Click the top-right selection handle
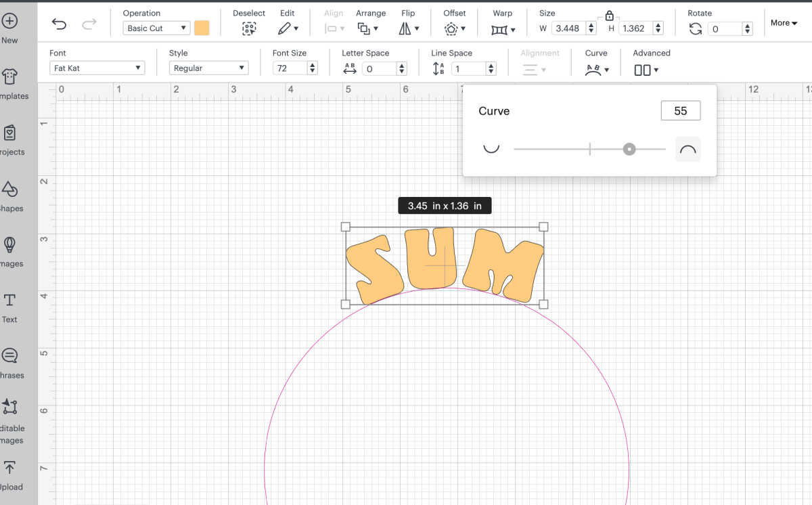Viewport: 812px width, 505px height. coord(543,227)
